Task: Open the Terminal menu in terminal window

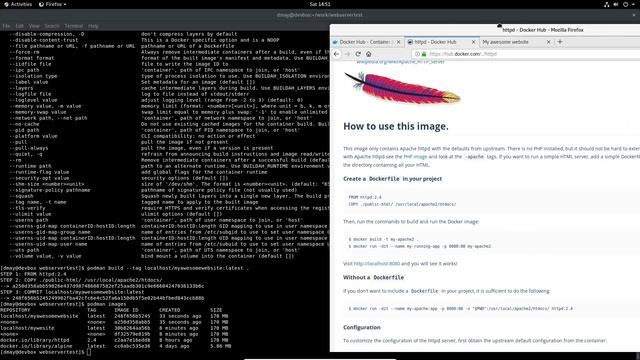Action: pyautogui.click(x=73, y=26)
